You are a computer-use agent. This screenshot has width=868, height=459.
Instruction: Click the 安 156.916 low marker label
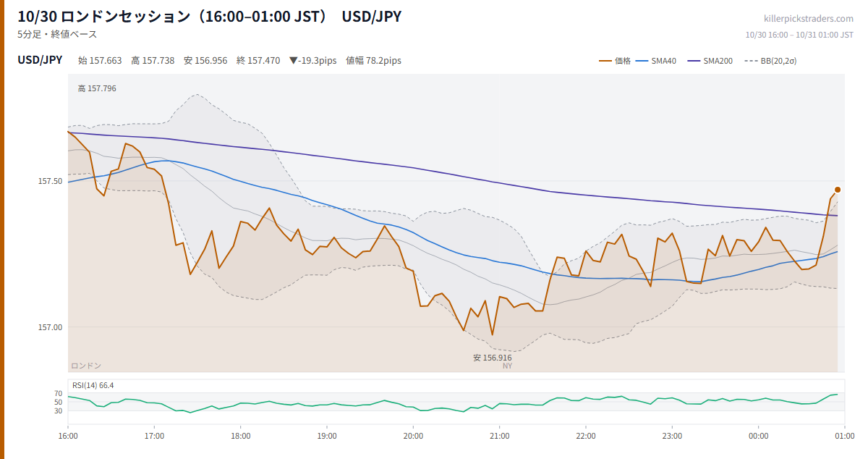[493, 358]
